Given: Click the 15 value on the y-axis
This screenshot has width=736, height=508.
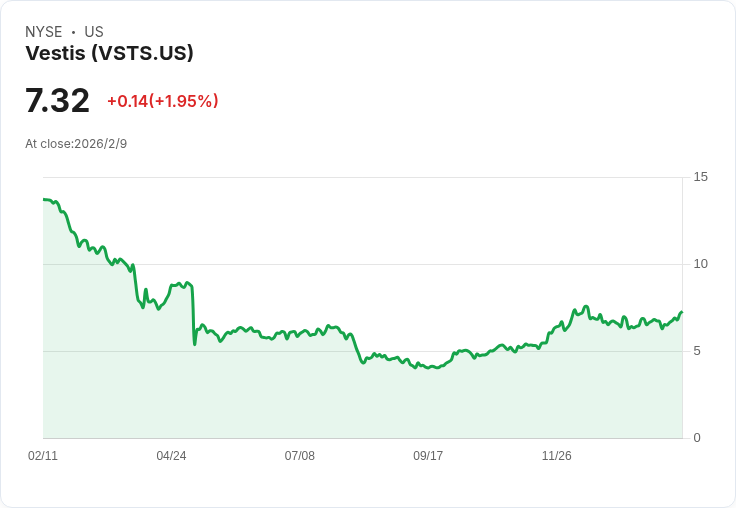Looking at the screenshot, I should point(700,177).
